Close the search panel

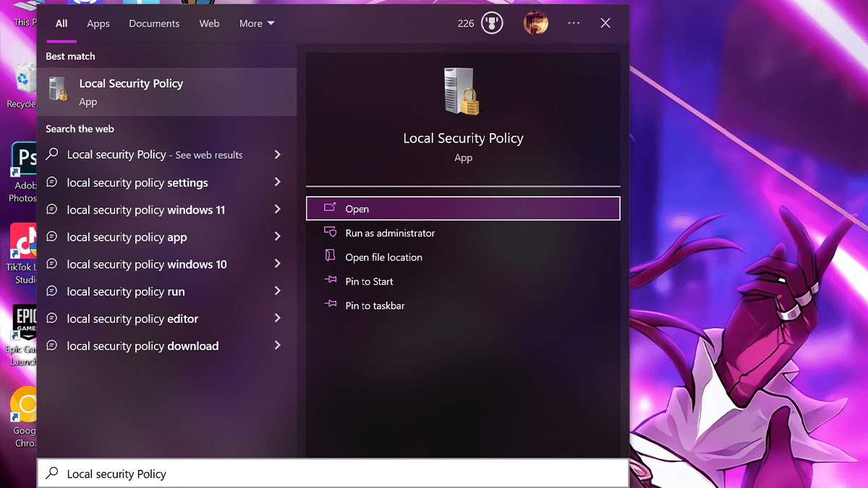[x=605, y=23]
